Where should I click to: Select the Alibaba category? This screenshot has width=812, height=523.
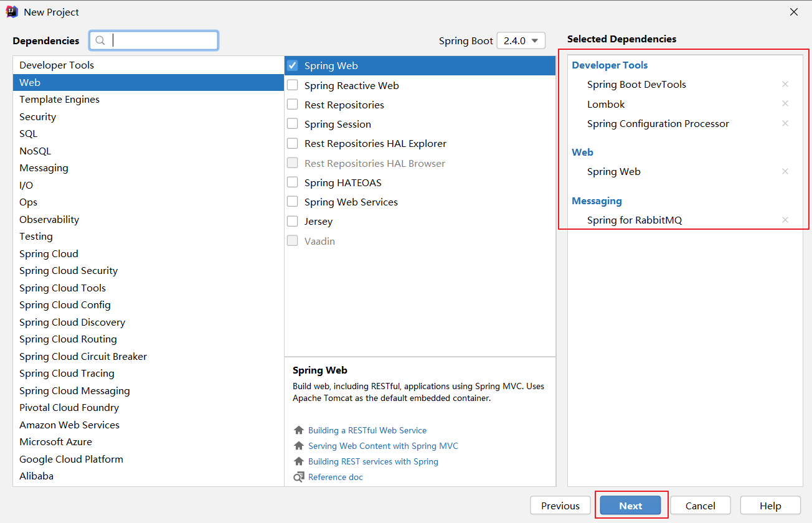(x=148, y=476)
